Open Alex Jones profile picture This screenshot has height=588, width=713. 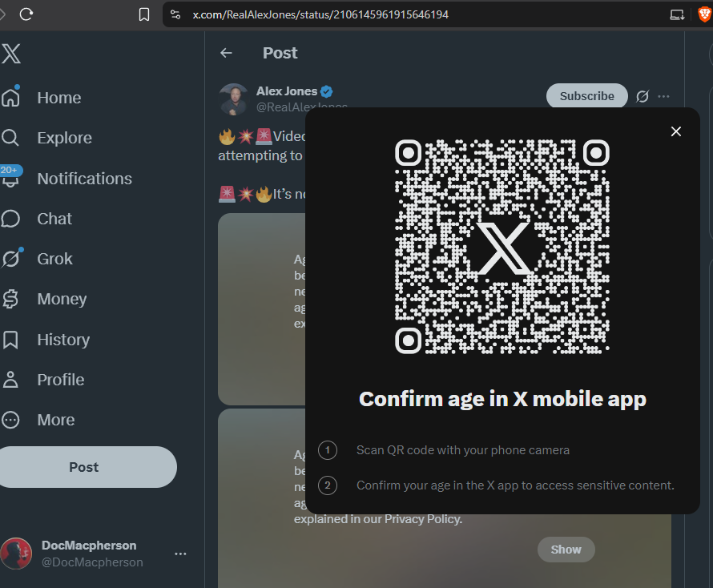click(x=234, y=99)
